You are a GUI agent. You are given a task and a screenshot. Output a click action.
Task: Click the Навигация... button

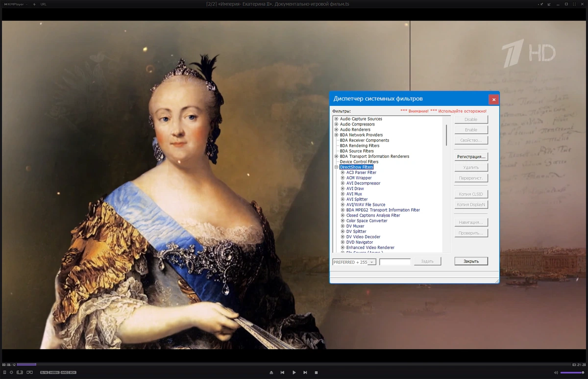pyautogui.click(x=471, y=222)
